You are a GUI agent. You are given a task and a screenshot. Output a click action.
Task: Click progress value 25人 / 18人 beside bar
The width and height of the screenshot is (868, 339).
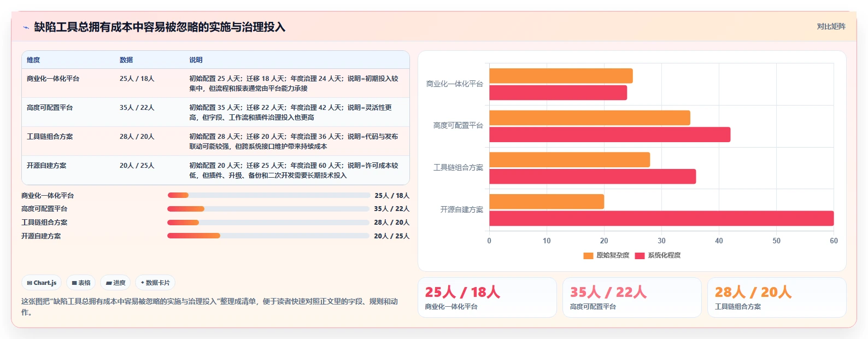[x=392, y=196]
